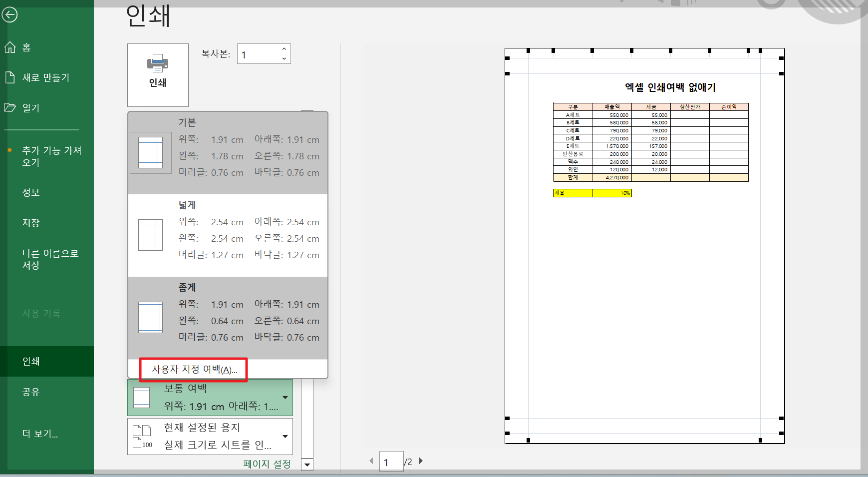Click the 좁게 margin preset page icon

pyautogui.click(x=150, y=318)
